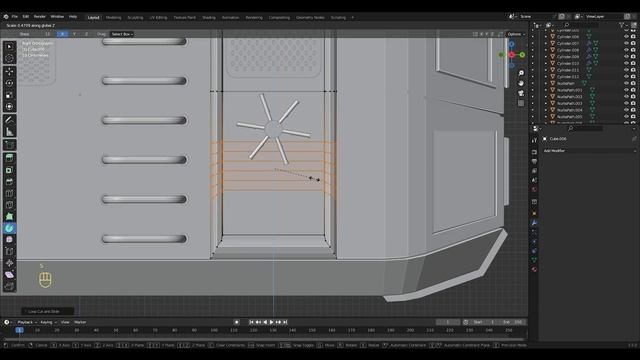640x360 pixels.
Task: Open the Add Modifier dropdown
Action: [x=589, y=151]
